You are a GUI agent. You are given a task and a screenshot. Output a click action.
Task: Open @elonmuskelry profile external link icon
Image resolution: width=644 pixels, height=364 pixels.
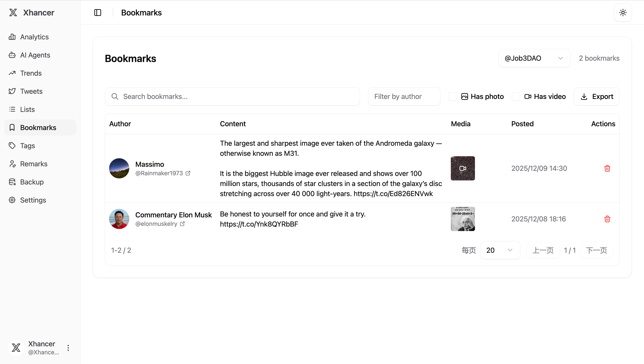click(182, 224)
